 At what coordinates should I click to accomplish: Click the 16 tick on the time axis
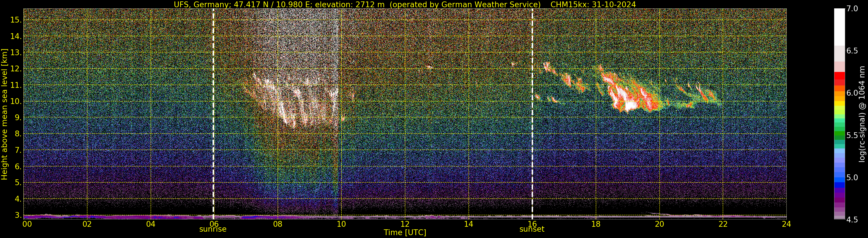tap(532, 224)
